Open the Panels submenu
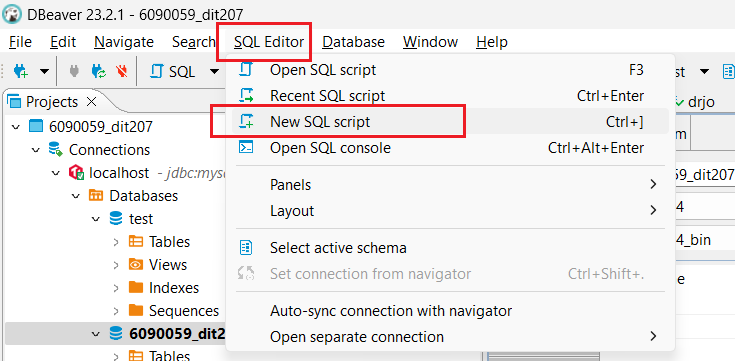 click(450, 185)
